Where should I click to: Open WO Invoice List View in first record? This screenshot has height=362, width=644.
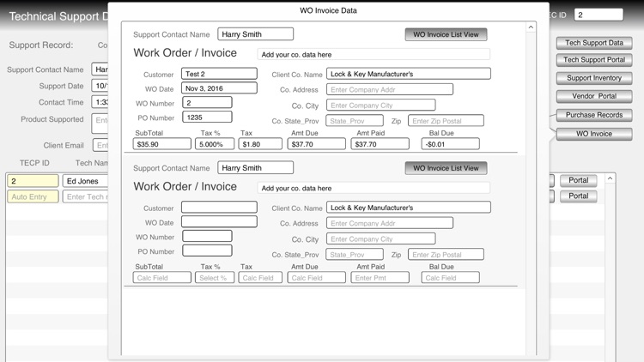click(446, 34)
